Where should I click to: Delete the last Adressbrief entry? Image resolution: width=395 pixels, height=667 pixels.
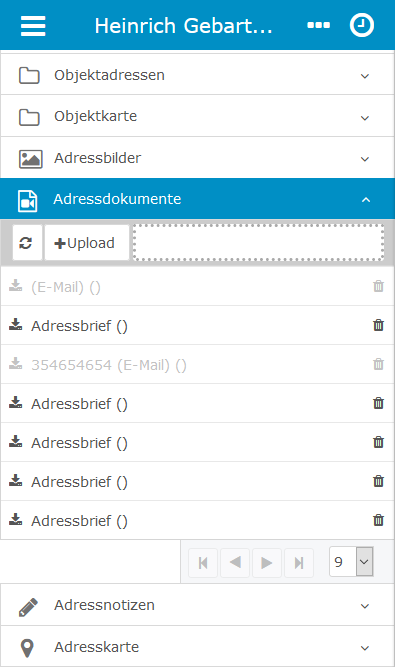coord(378,520)
